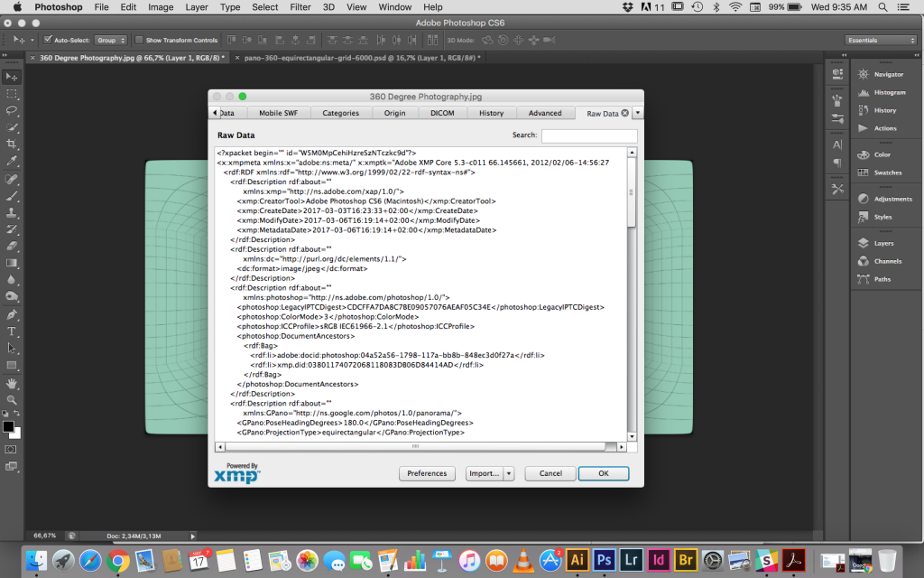Open the Layers panel

pos(883,243)
